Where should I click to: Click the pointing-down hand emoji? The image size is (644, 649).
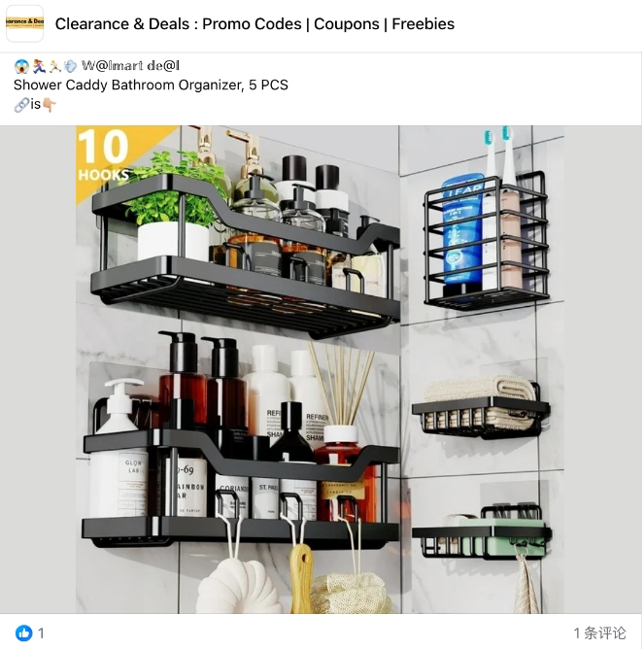point(50,105)
